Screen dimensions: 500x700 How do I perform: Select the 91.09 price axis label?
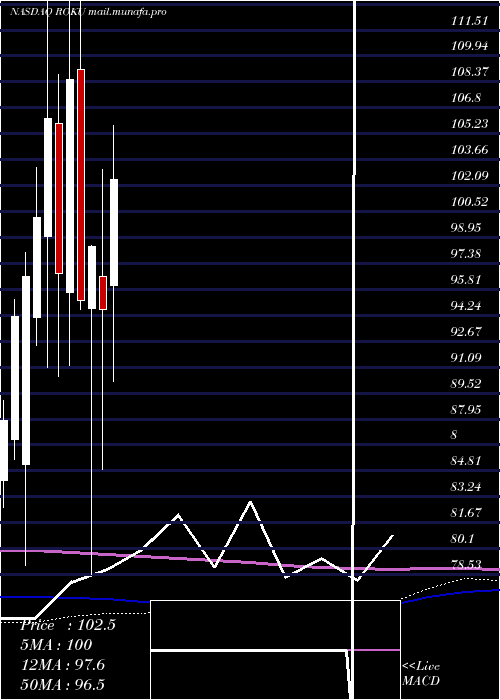[466, 358]
